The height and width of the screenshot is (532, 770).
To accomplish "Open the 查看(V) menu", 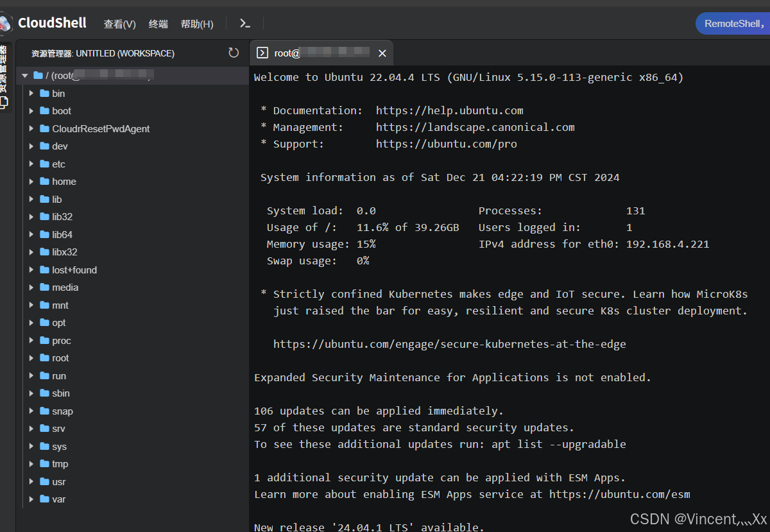I will (119, 24).
